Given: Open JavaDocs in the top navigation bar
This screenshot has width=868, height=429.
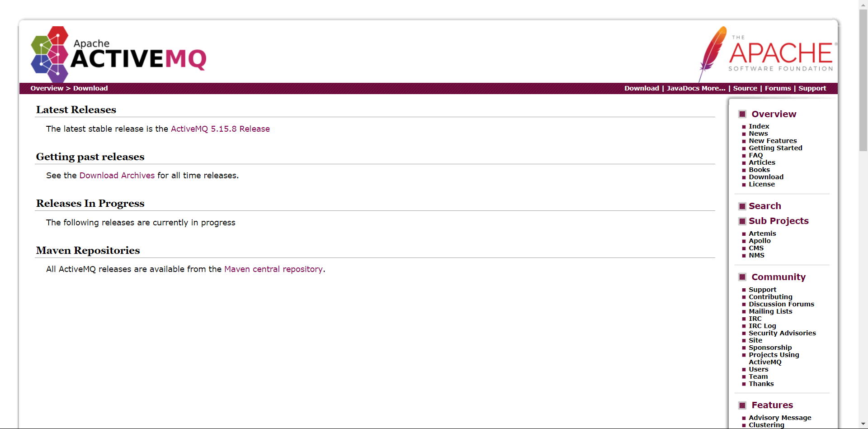Looking at the screenshot, I should (683, 88).
